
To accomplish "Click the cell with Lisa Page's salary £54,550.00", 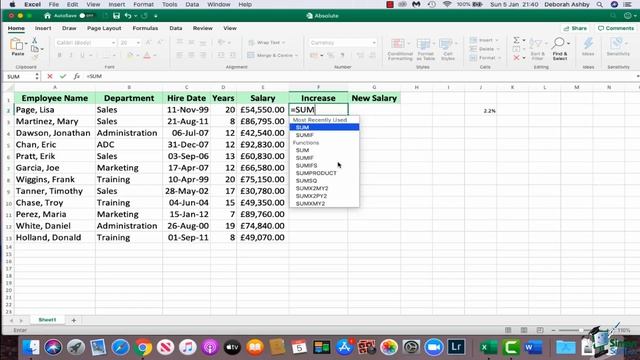I will 262,110.
